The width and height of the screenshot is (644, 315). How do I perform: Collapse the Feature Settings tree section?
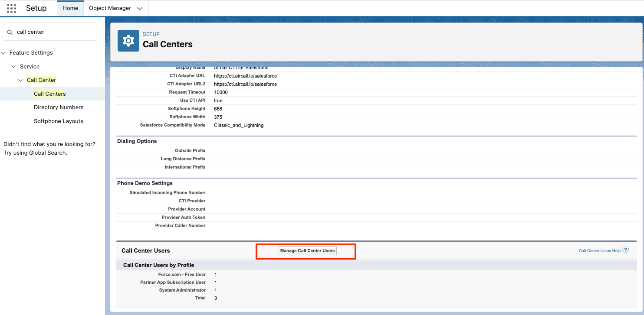click(x=4, y=53)
